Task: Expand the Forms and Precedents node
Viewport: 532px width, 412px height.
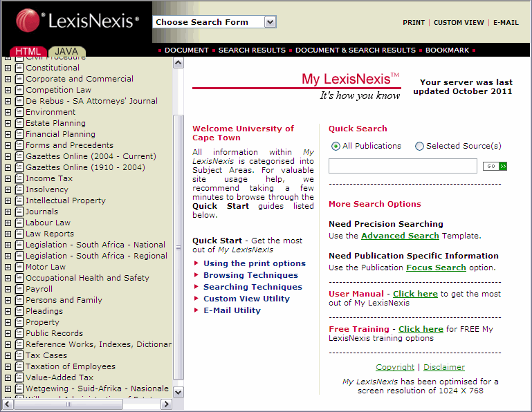Action: pyautogui.click(x=8, y=145)
